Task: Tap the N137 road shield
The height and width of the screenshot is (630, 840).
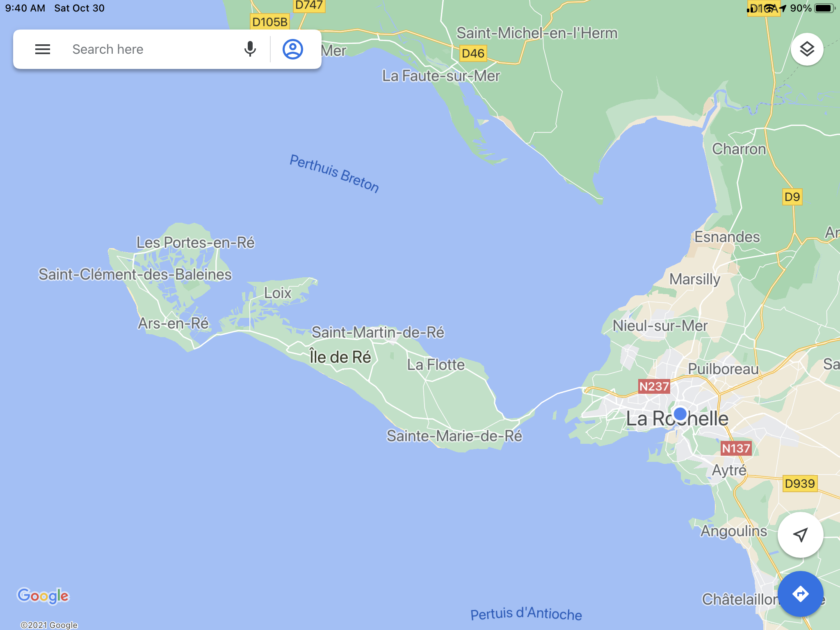Action: pyautogui.click(x=736, y=448)
